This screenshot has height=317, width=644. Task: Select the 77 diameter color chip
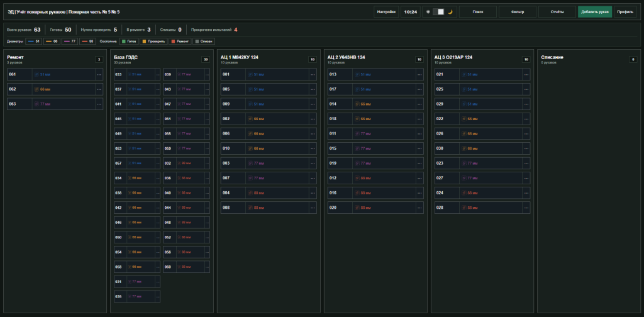point(70,42)
